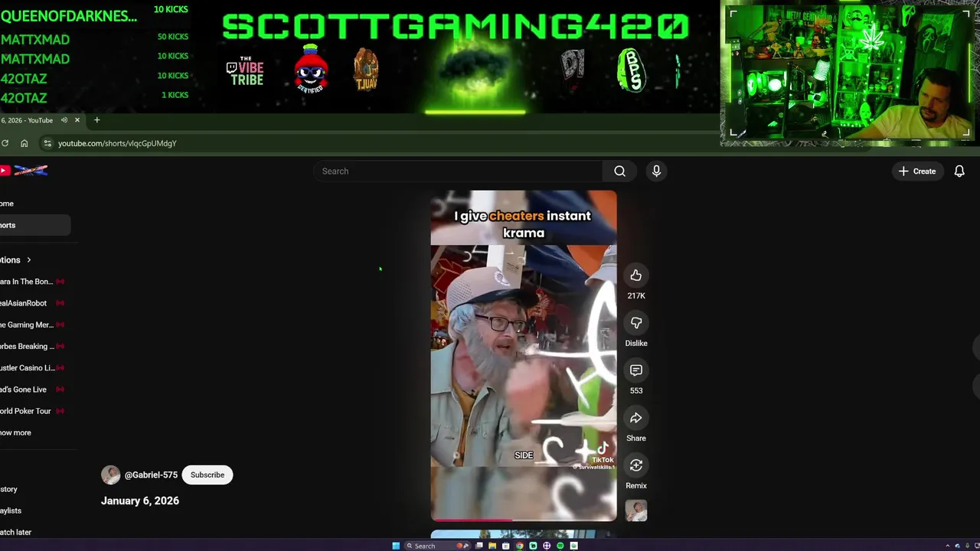Screen dimensions: 980x551
Task: Share this YouTube short
Action: click(635, 418)
